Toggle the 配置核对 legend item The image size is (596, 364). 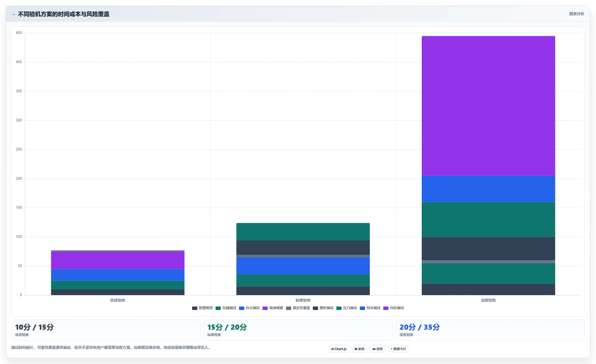(202, 308)
